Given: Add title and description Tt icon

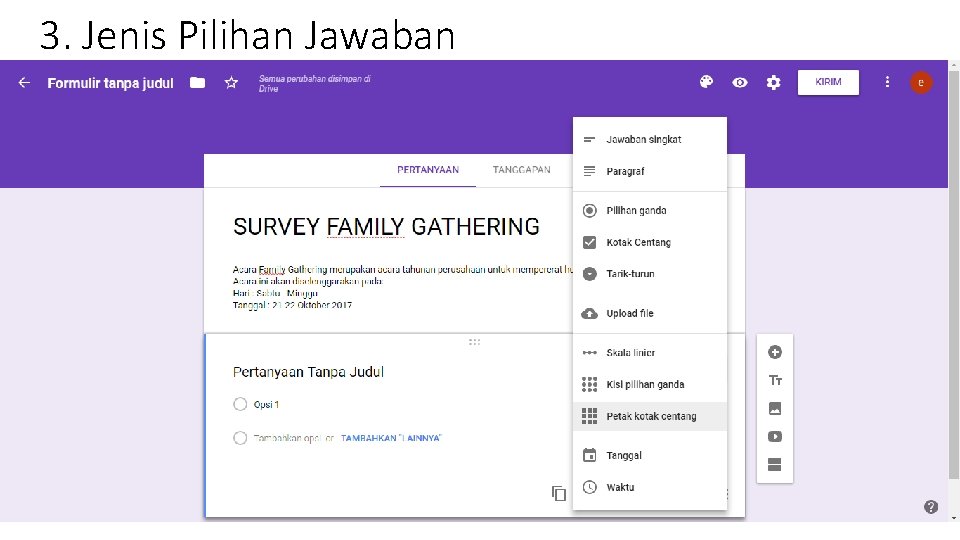Looking at the screenshot, I should [774, 380].
